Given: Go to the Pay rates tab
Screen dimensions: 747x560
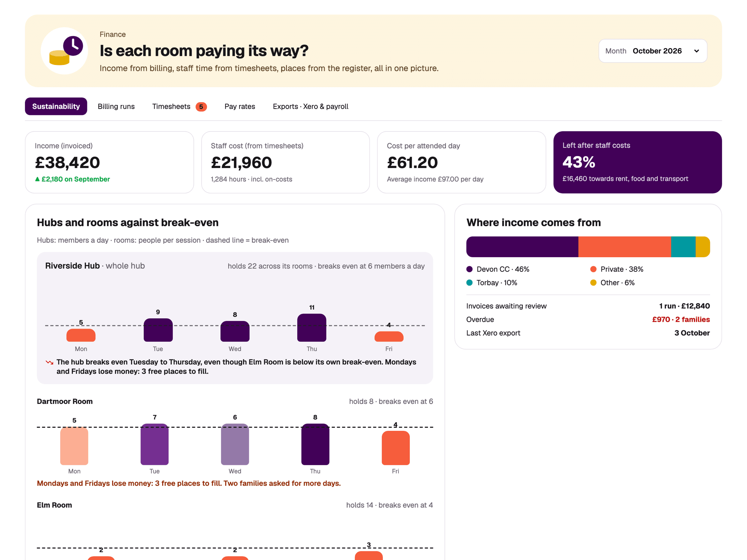Looking at the screenshot, I should coord(240,106).
